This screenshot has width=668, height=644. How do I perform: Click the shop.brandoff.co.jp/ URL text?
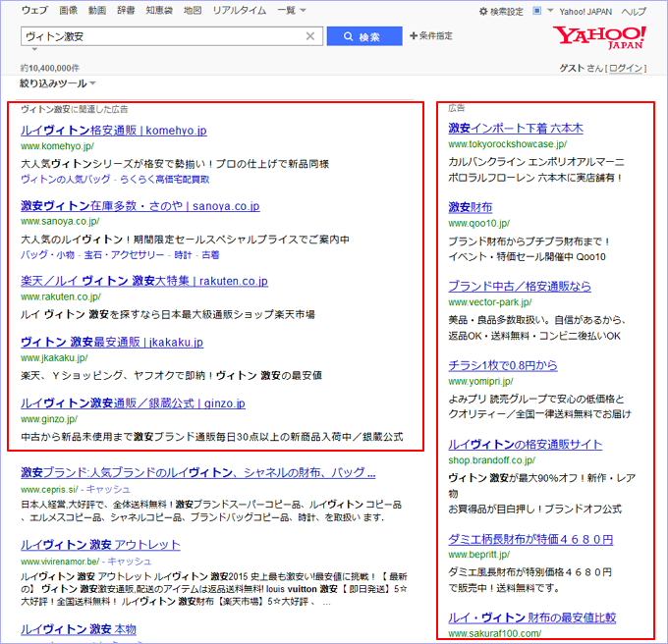[x=491, y=460]
